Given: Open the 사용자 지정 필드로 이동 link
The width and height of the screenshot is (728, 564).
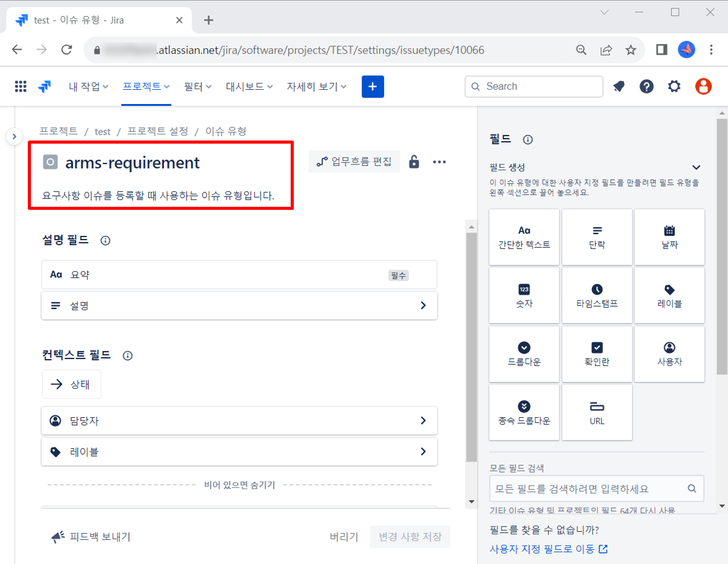Looking at the screenshot, I should [x=548, y=549].
